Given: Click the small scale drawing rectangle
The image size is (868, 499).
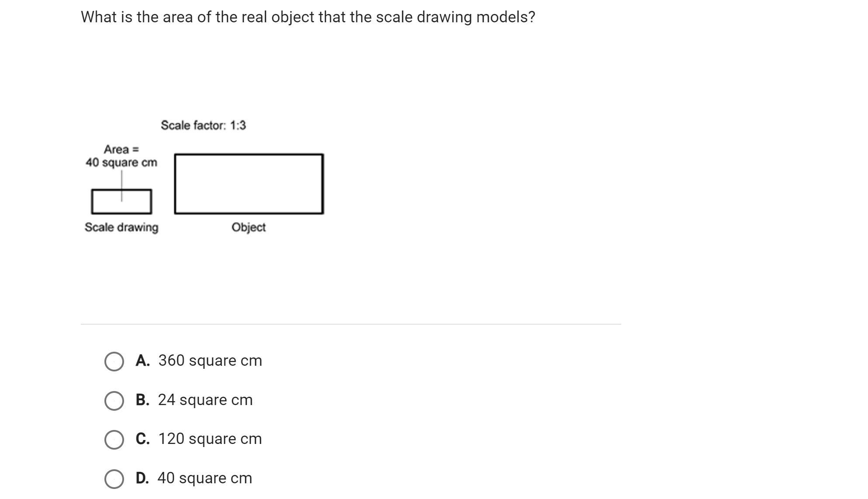Looking at the screenshot, I should tap(121, 201).
